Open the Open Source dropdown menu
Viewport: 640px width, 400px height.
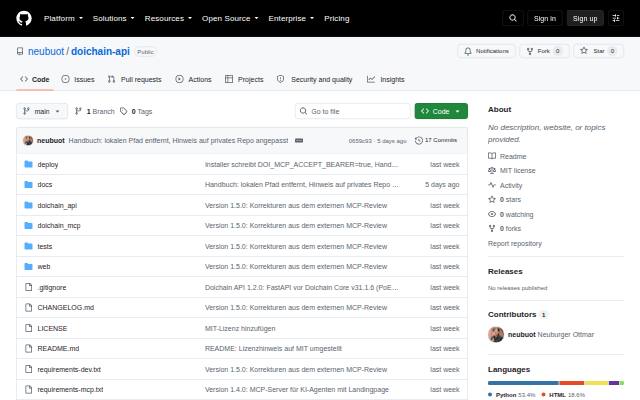230,18
